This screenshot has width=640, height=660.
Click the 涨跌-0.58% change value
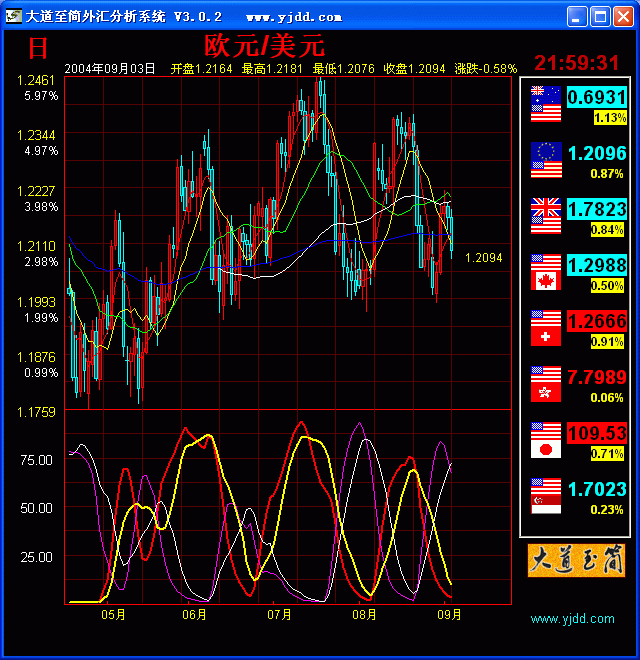(x=486, y=69)
